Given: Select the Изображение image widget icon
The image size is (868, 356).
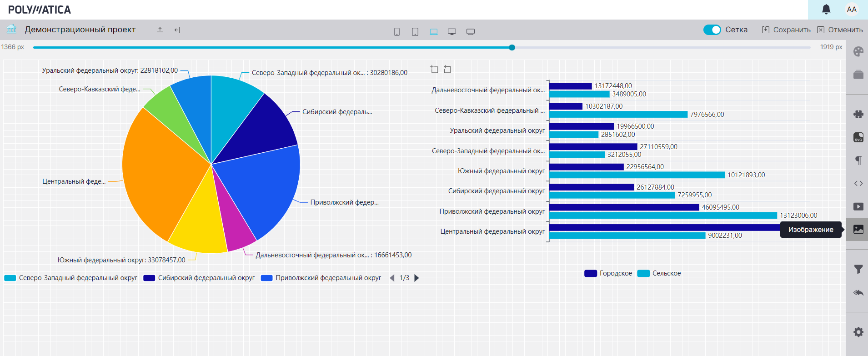Looking at the screenshot, I should [x=858, y=230].
